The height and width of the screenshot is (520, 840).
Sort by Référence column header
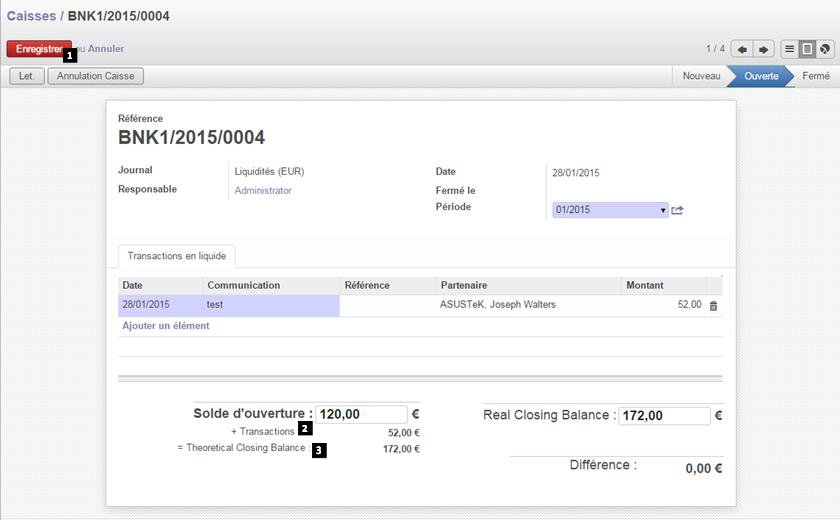click(x=388, y=285)
